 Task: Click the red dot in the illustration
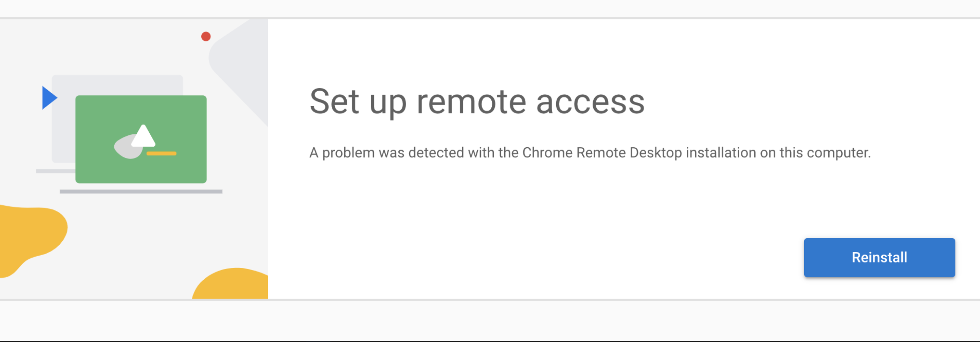[x=206, y=37]
